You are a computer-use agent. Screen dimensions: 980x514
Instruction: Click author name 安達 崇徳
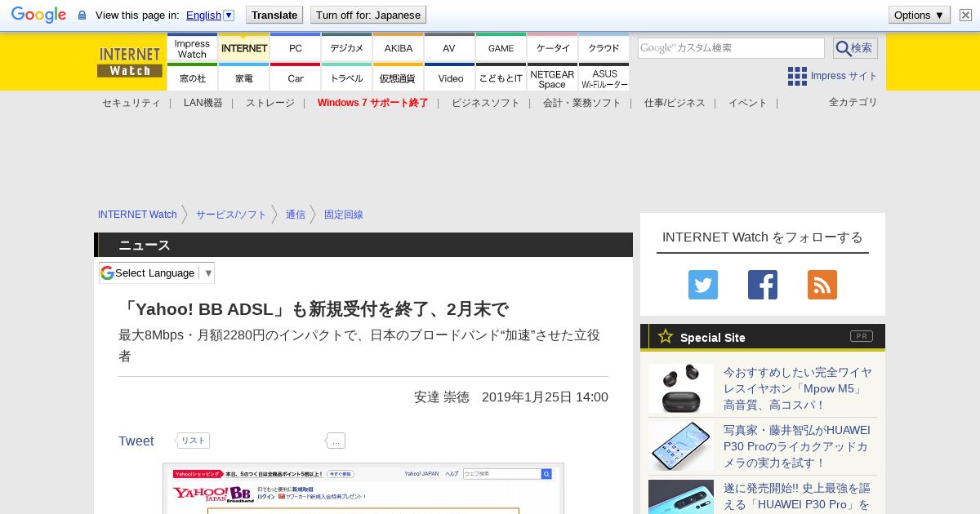click(x=442, y=397)
